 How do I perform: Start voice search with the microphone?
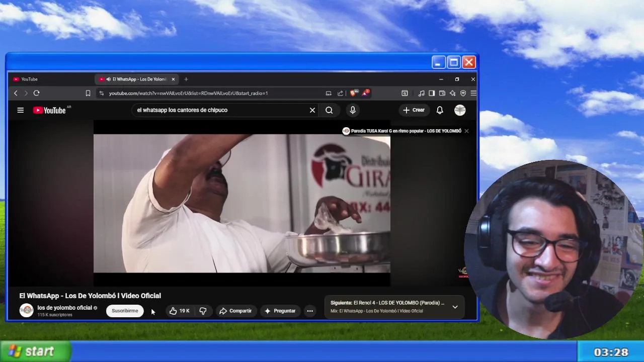353,110
